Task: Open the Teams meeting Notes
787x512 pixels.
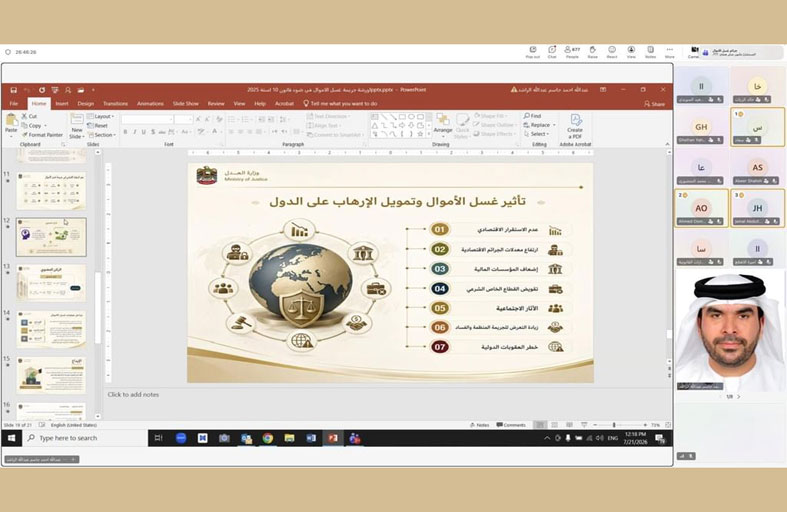Action: 650,52
